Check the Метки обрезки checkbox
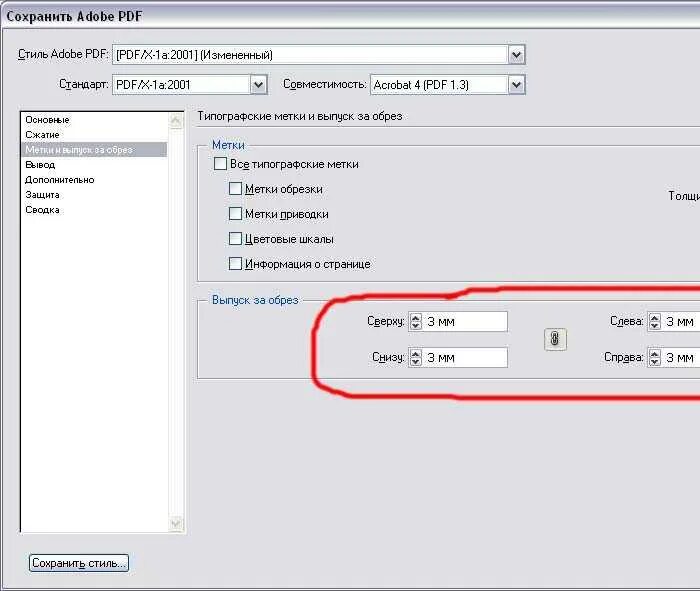 pos(235,189)
